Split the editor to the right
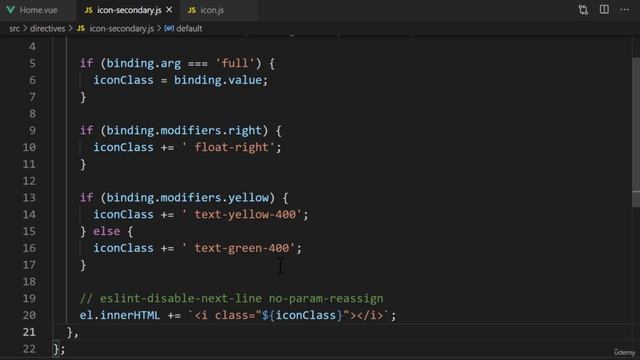This screenshot has width=640, height=360. (x=604, y=9)
